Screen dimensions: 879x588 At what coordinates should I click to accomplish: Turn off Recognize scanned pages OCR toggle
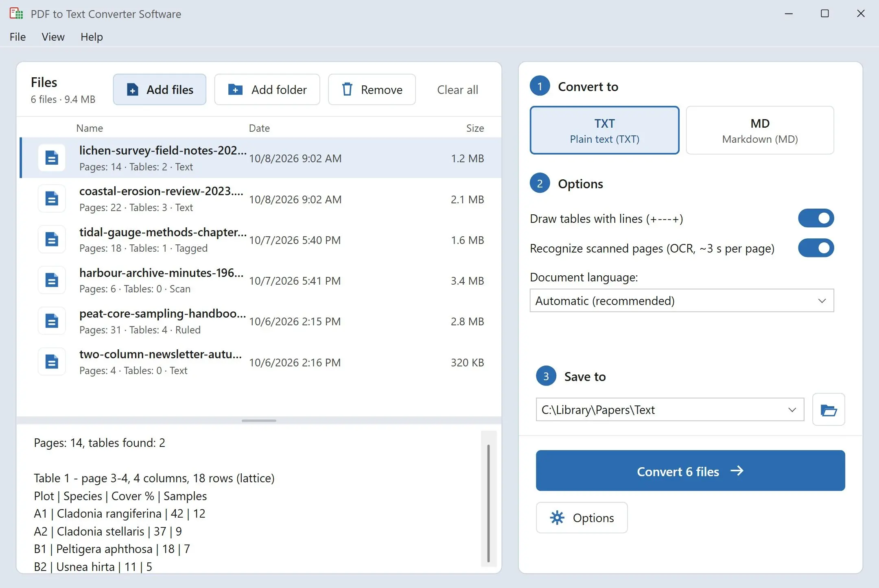click(x=816, y=248)
